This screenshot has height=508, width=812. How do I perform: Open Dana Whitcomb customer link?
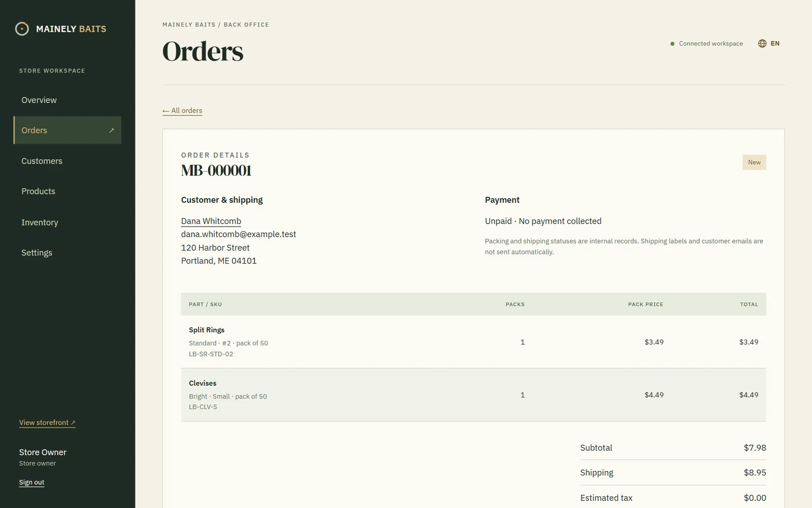[211, 221]
